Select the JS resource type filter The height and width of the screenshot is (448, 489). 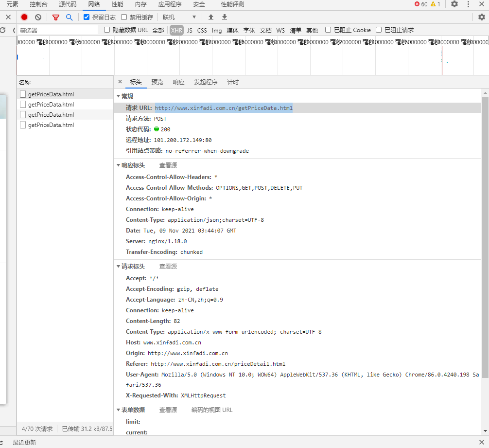point(190,30)
